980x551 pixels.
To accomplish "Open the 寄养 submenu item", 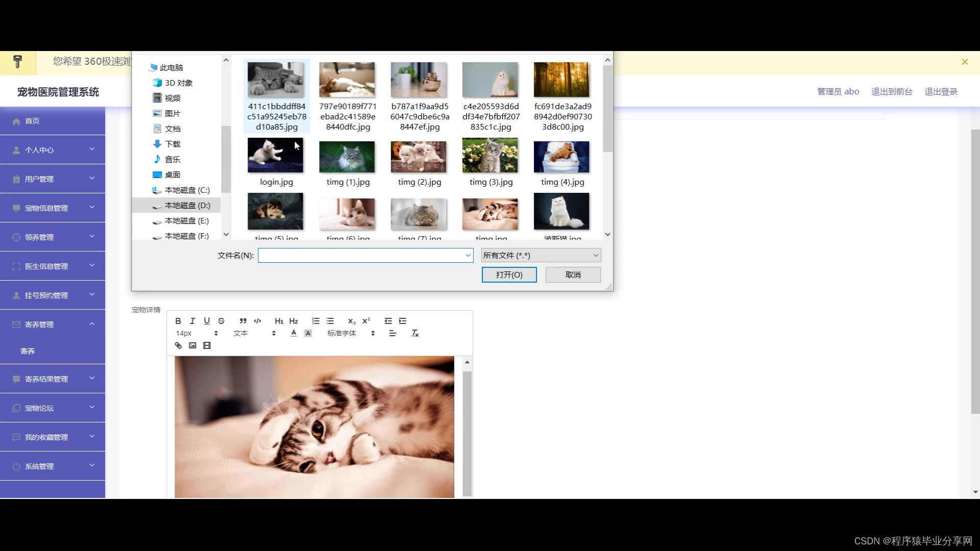I will pos(28,351).
